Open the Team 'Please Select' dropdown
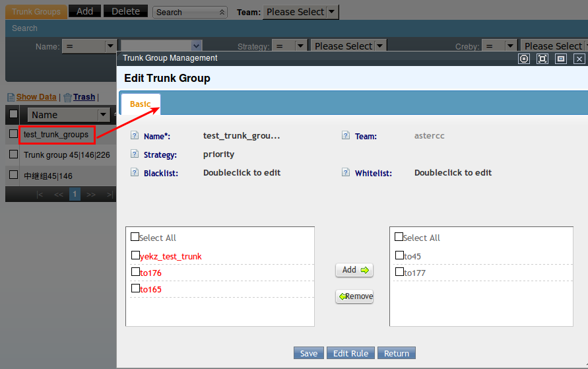 (301, 12)
